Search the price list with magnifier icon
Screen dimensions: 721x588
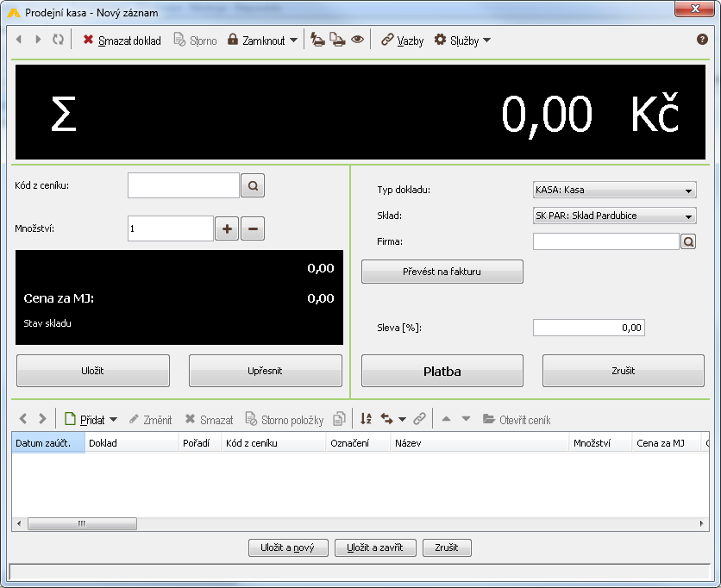(x=253, y=185)
